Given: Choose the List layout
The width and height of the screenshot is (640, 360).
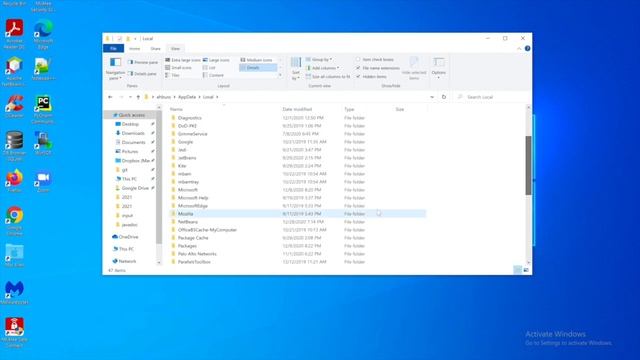Looking at the screenshot, I should tap(209, 68).
